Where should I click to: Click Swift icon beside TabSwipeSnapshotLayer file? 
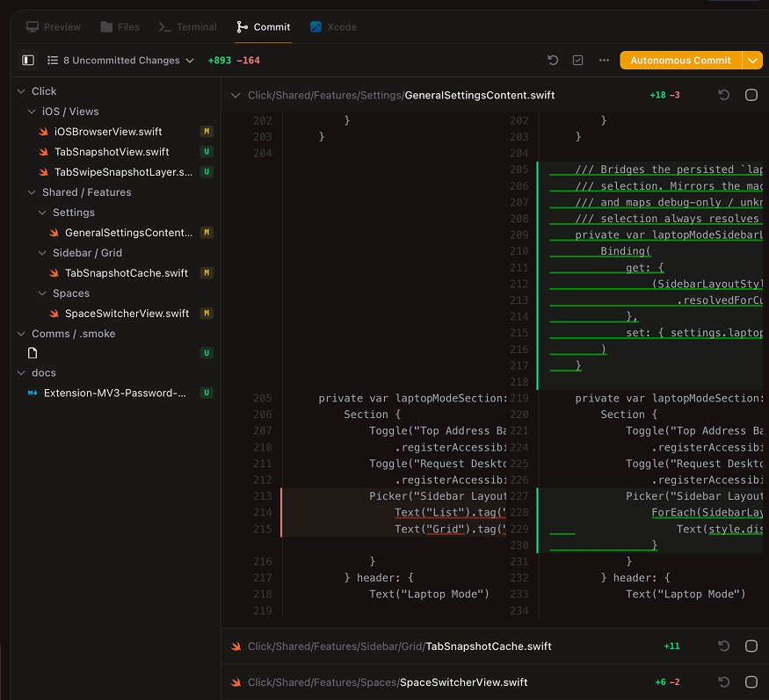pyautogui.click(x=44, y=171)
